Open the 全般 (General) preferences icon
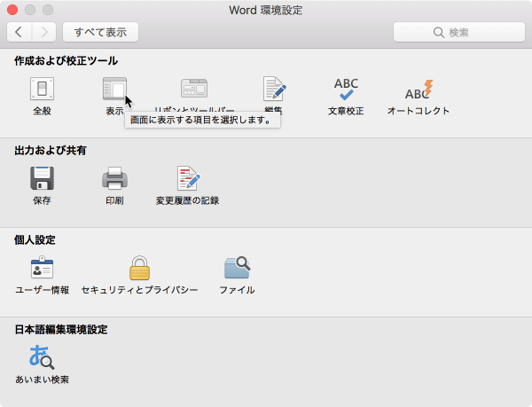Screen dimensions: 532x407 pyautogui.click(x=42, y=89)
